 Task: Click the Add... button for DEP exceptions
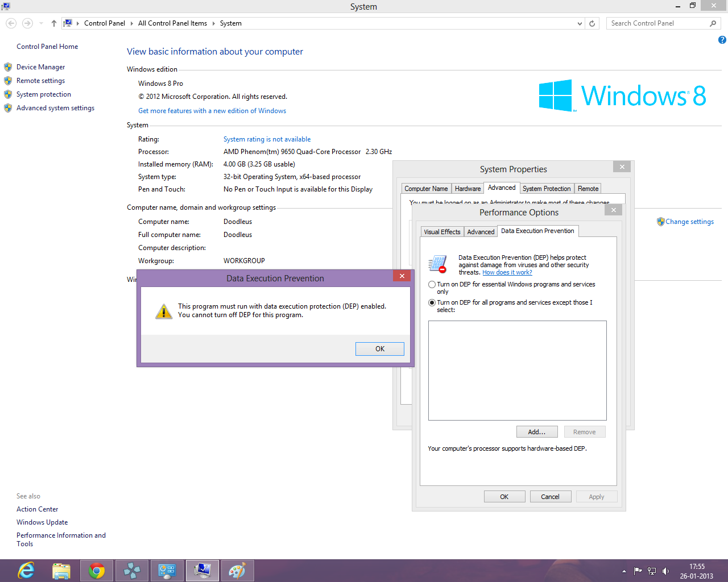tap(537, 432)
